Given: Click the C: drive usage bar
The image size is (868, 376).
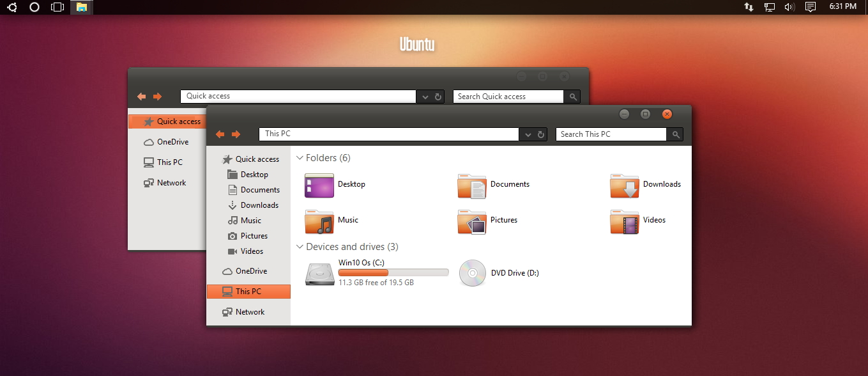Looking at the screenshot, I should 393,272.
